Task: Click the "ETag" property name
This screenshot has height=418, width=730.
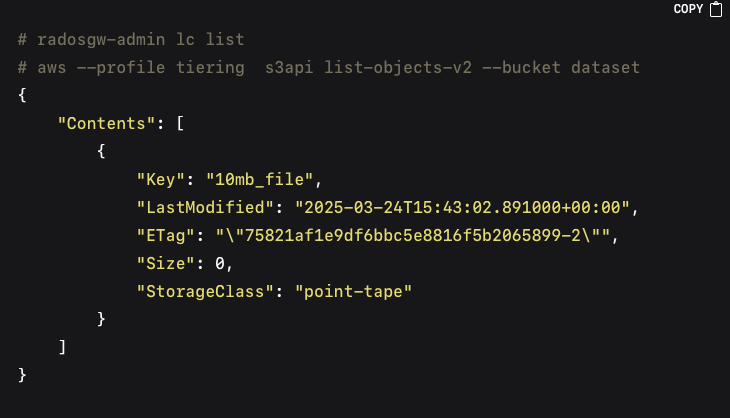Action: click(x=165, y=236)
